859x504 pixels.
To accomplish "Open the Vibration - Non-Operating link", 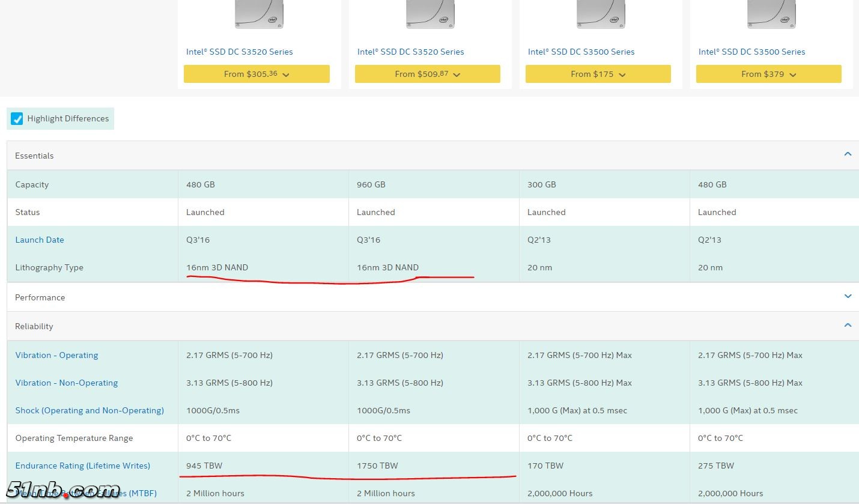I will pos(67,383).
